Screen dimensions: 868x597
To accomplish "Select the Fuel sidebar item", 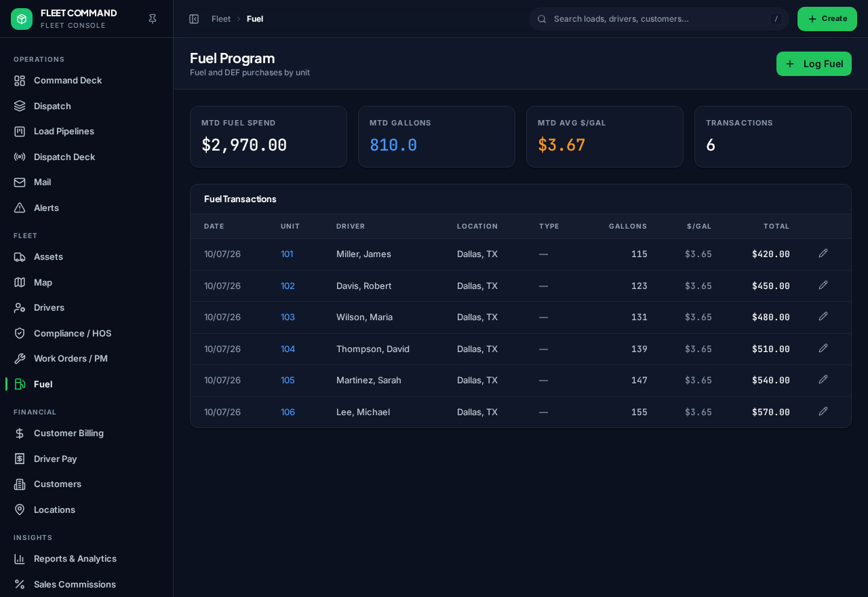I will tap(87, 384).
